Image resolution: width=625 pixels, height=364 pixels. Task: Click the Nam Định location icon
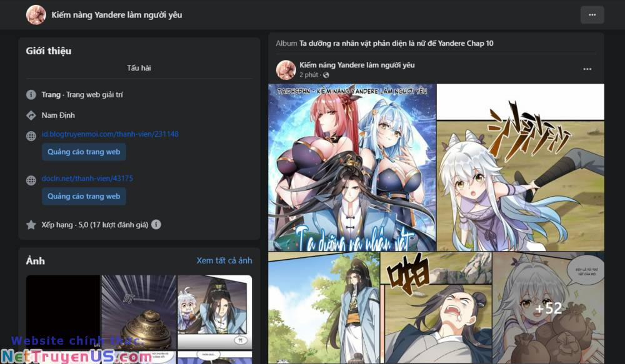click(x=31, y=116)
